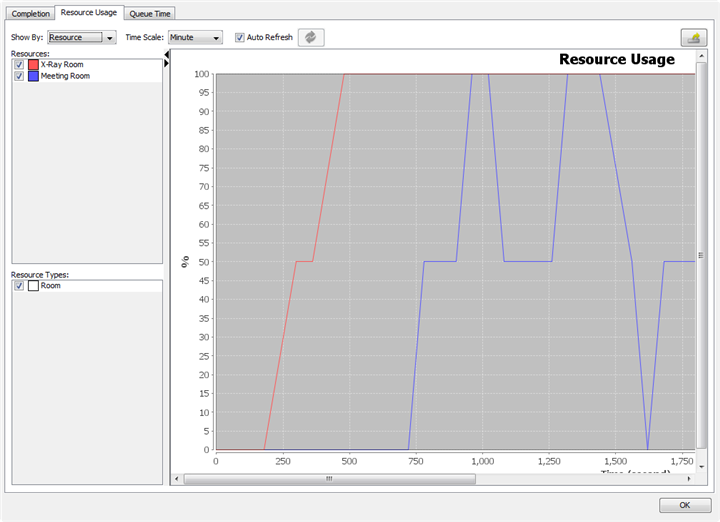This screenshot has height=522, width=720.
Task: Click the OK button
Action: (x=685, y=505)
